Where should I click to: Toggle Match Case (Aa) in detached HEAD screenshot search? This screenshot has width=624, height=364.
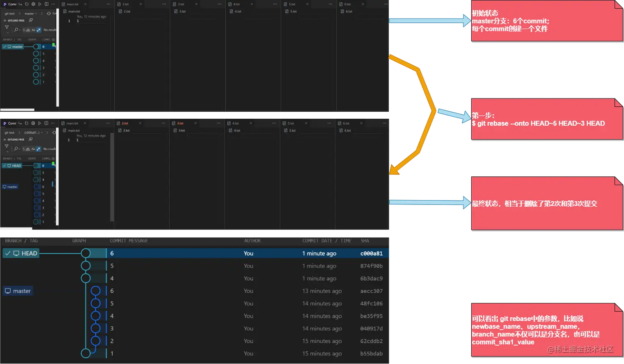click(33, 149)
